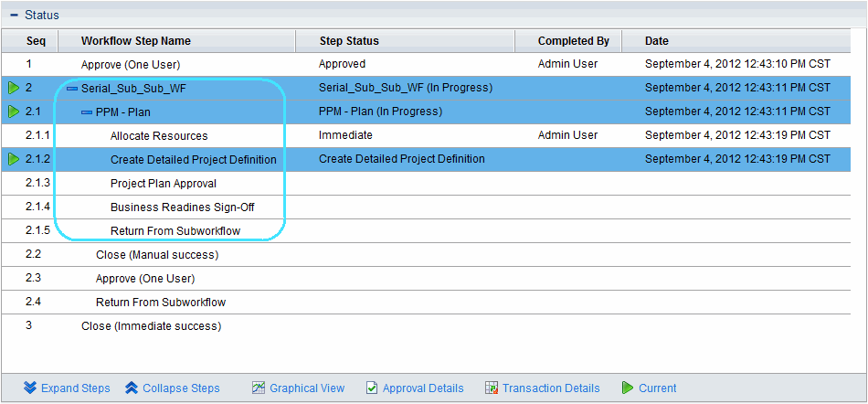Click green arrow marker on row 2

point(14,88)
